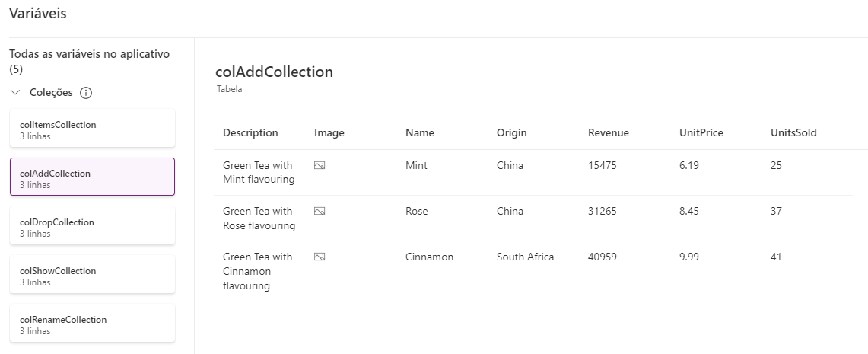The width and height of the screenshot is (868, 354).
Task: Click the Green Tea with Rose description
Action: click(x=258, y=218)
